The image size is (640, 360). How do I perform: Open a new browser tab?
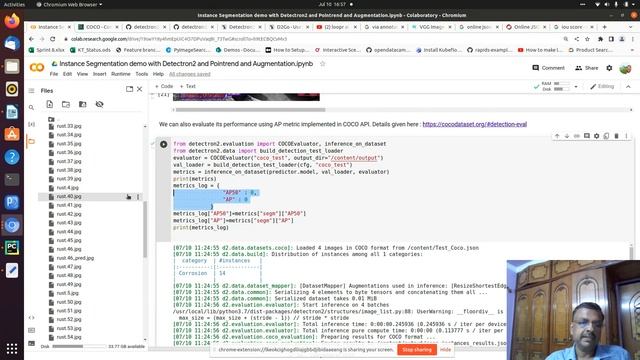pos(604,27)
